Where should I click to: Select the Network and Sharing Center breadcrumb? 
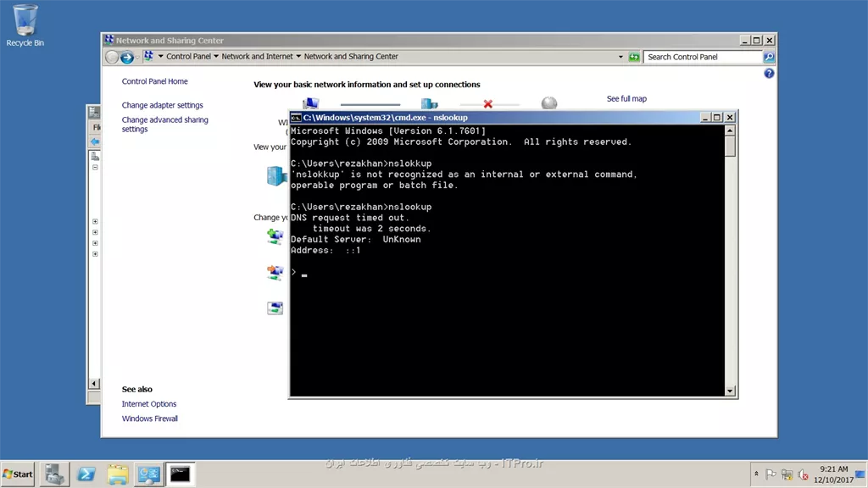point(351,57)
